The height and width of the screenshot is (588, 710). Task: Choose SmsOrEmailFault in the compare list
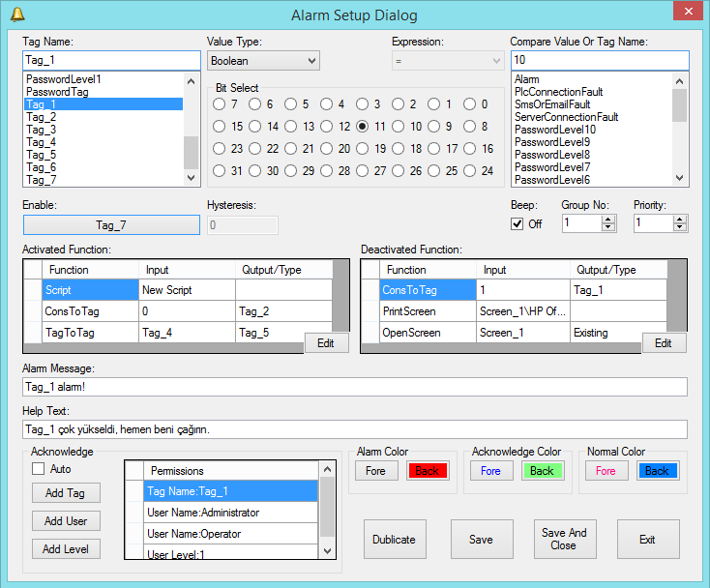552,104
